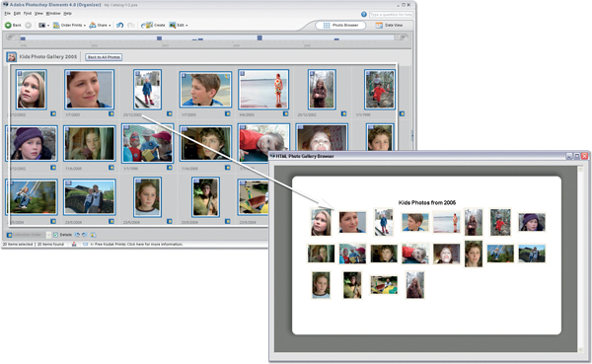Click the green Back button in Organizer
Viewport: 592px width, 364px height.
pyautogui.click(x=13, y=26)
